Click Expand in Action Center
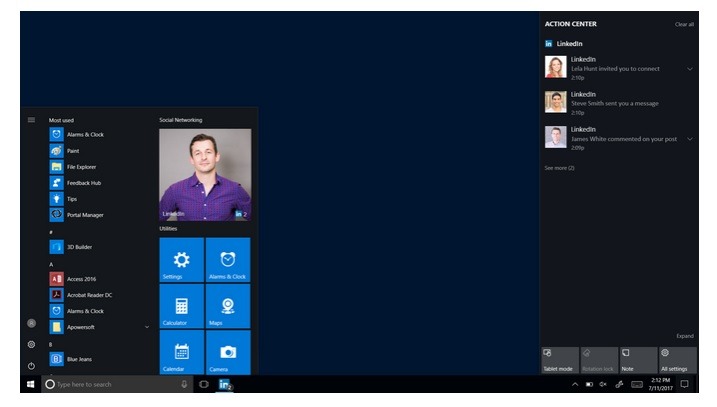 (685, 336)
